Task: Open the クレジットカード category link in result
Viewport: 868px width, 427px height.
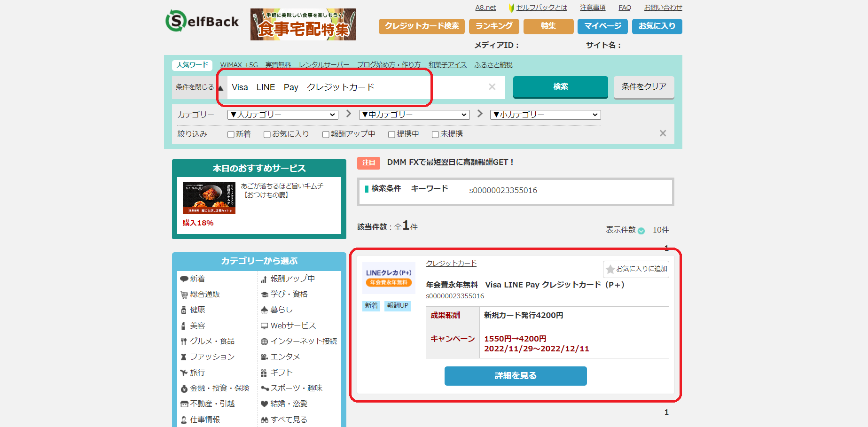Action: 451,264
